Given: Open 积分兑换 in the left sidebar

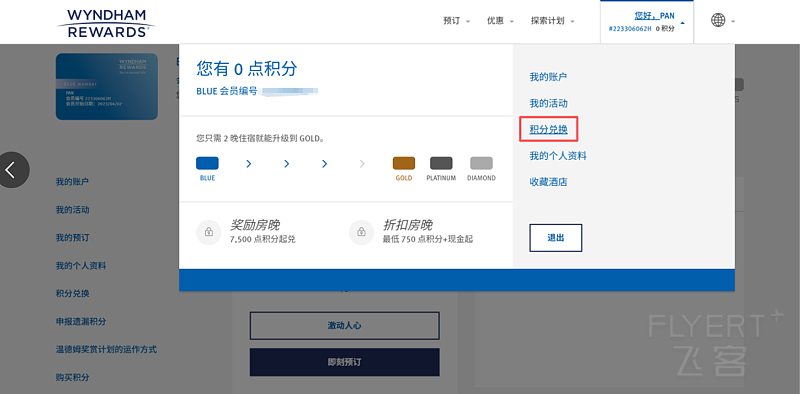Looking at the screenshot, I should (x=72, y=294).
